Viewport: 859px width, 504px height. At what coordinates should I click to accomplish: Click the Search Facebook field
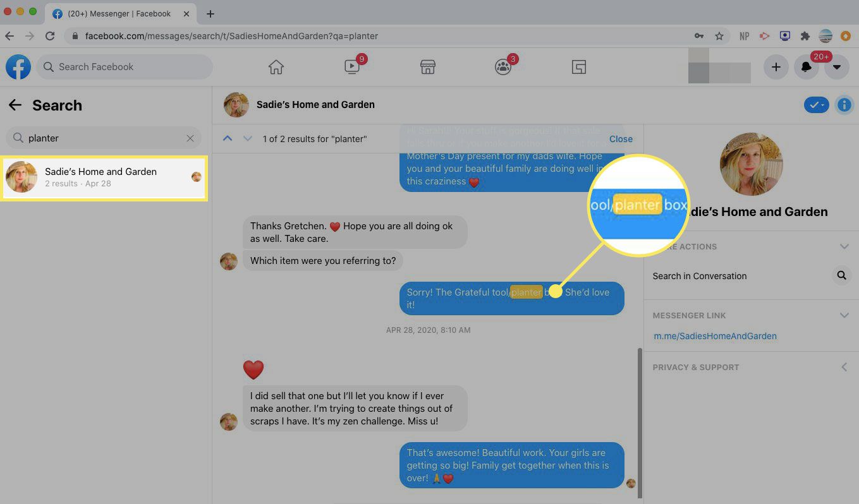click(x=125, y=67)
